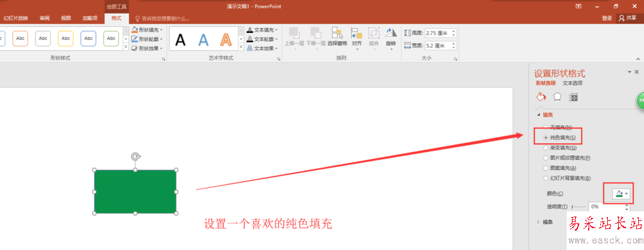Open the 形状效果 shape effects dropdown
644x250 pixels.
[x=147, y=48]
